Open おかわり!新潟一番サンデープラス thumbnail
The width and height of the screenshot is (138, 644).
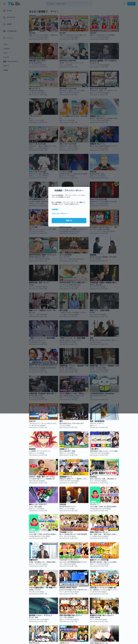43,467
